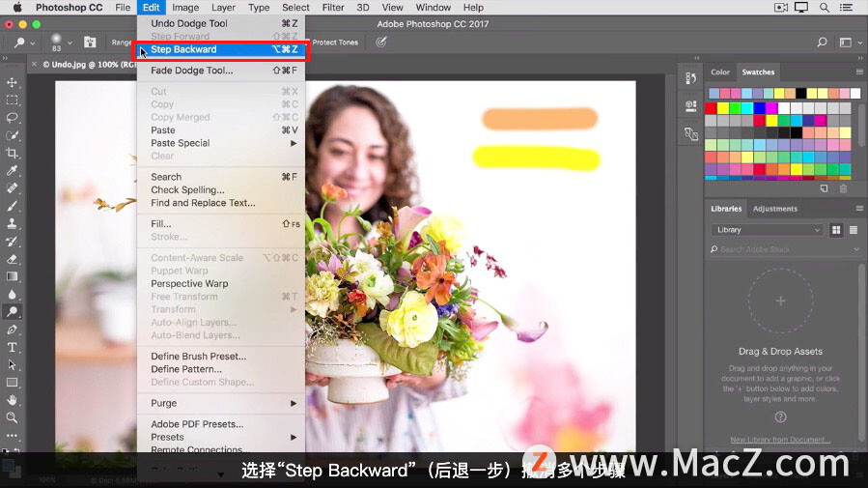
Task: Select the Hand tool
Action: (12, 400)
